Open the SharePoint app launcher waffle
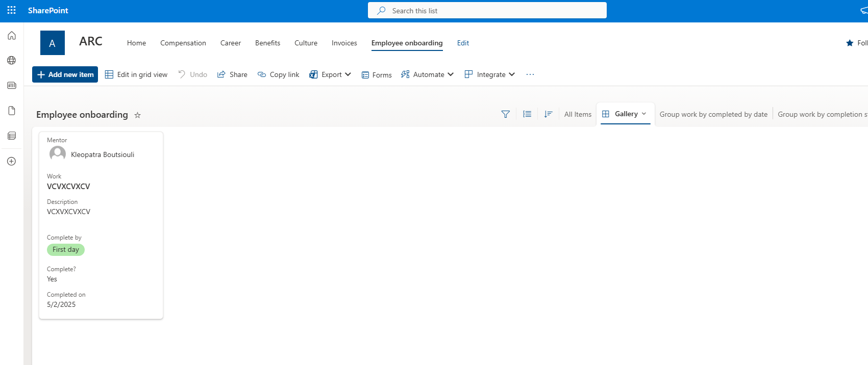 11,10
